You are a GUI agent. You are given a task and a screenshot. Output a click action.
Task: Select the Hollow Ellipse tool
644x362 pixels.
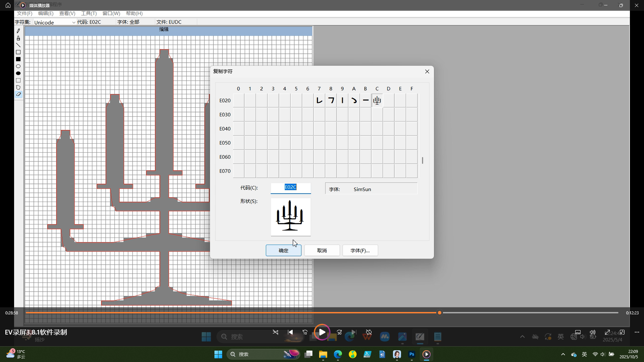tap(18, 66)
